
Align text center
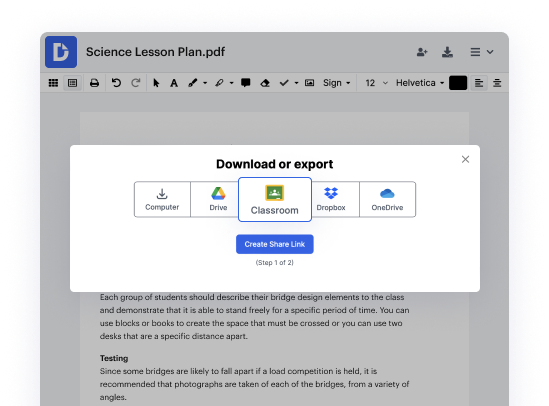497,83
